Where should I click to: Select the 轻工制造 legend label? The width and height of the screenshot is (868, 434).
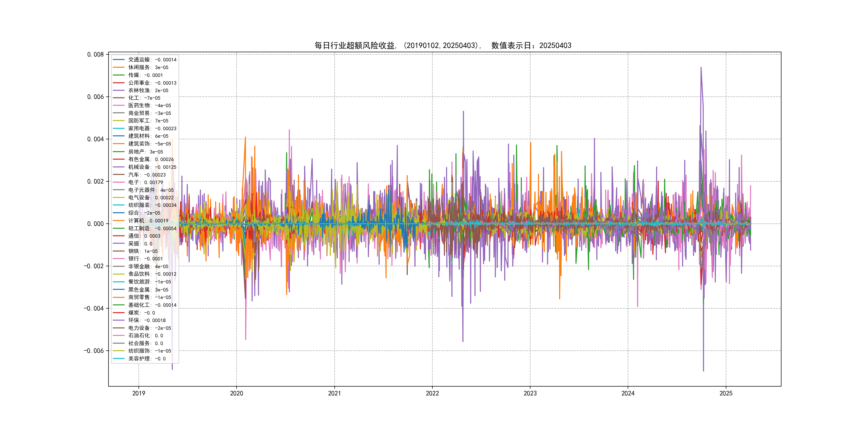pyautogui.click(x=139, y=229)
